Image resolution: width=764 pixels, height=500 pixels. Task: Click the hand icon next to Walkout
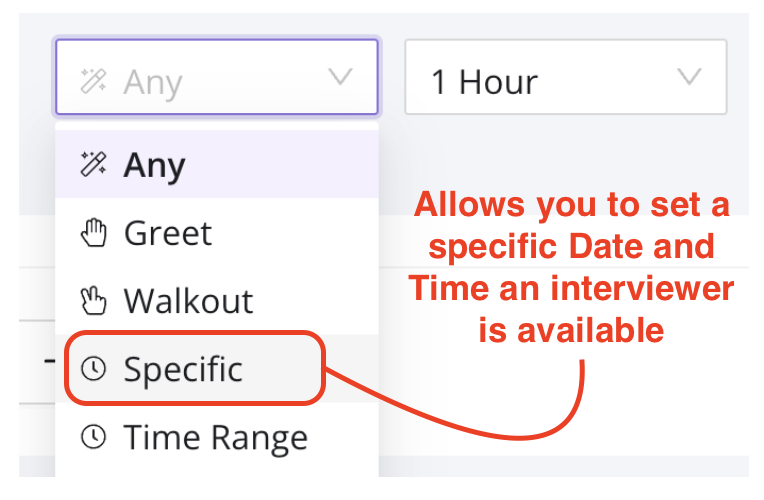tap(93, 301)
